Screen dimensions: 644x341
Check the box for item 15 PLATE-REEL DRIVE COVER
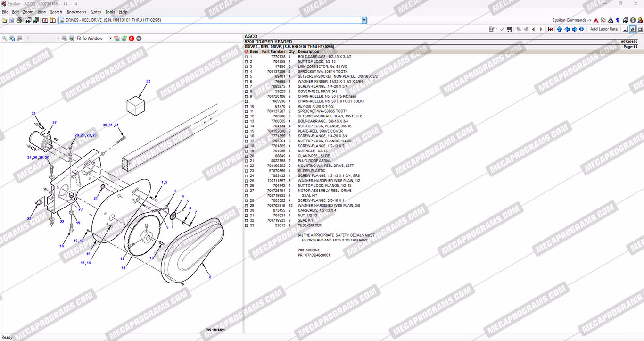[x=246, y=131]
